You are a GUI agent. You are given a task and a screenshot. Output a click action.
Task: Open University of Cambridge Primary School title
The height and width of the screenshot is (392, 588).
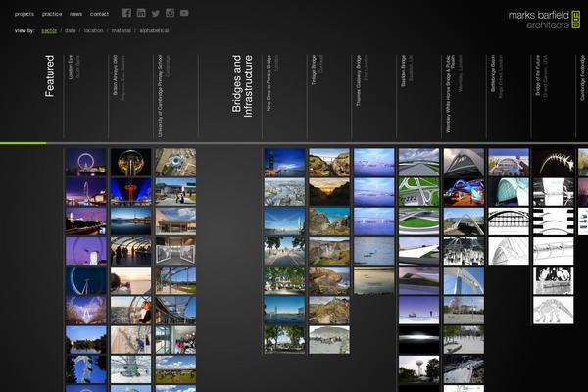[160, 96]
